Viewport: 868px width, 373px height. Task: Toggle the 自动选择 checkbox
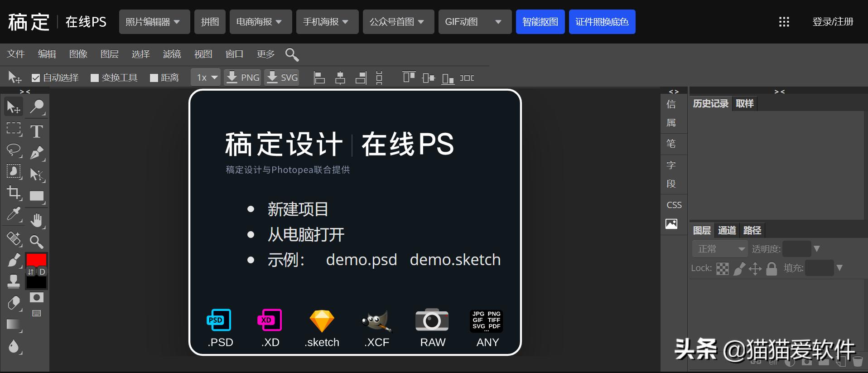click(x=36, y=78)
